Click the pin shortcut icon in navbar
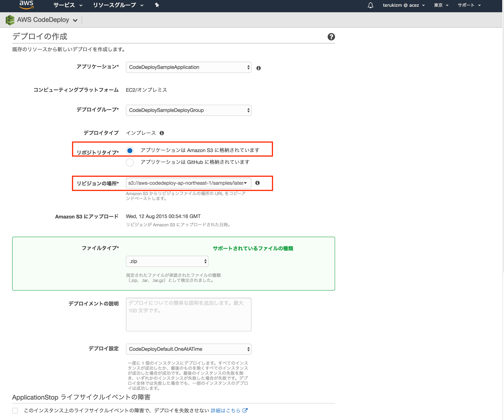 pos(157,5)
